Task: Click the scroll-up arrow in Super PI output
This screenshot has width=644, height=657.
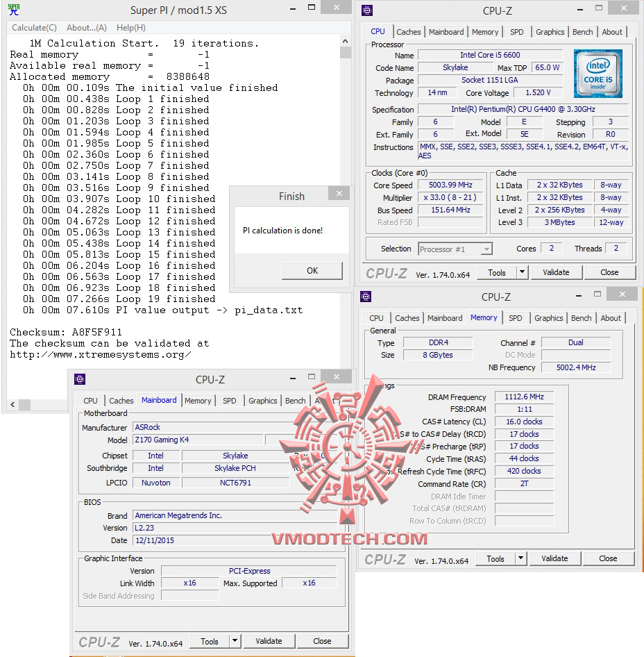Action: point(345,41)
